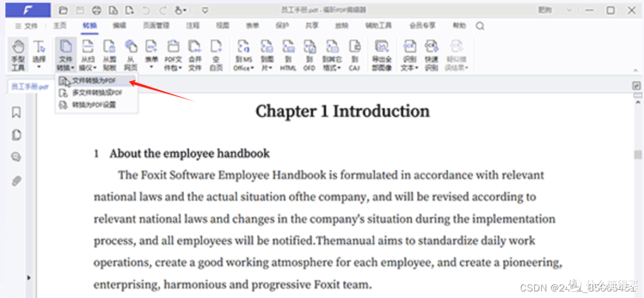Choose 转换为PDF设置 menu item
Viewport: 644px width, 298px height.
97,105
